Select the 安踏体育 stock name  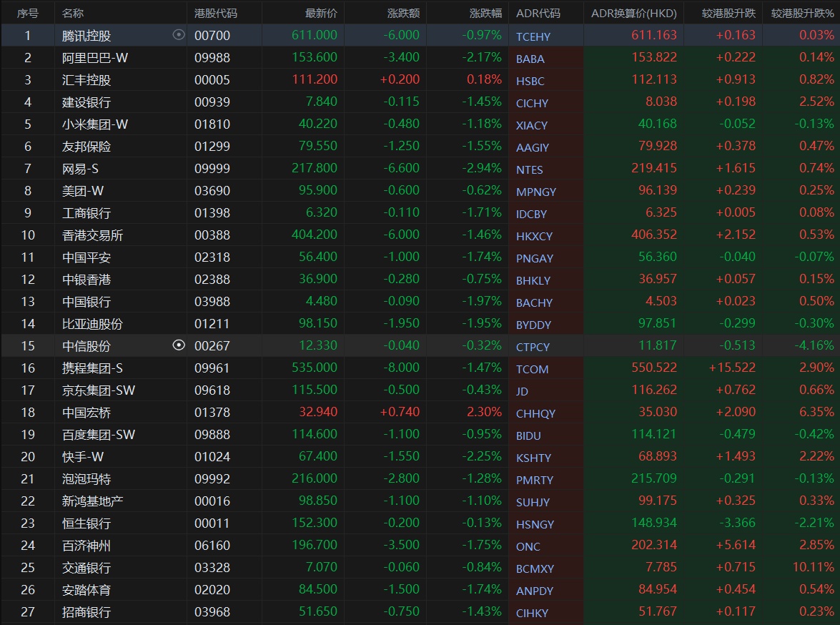coord(87,590)
